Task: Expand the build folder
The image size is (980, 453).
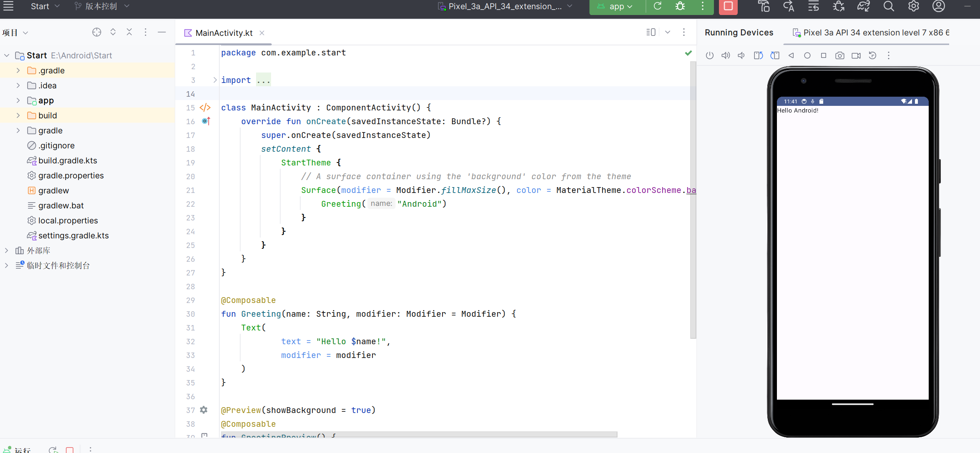Action: pos(18,115)
